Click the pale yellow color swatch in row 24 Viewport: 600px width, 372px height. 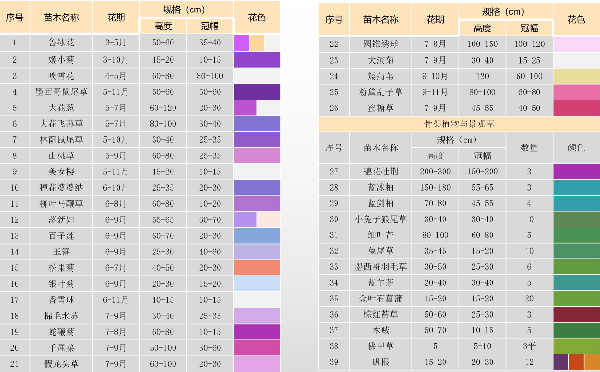point(577,76)
